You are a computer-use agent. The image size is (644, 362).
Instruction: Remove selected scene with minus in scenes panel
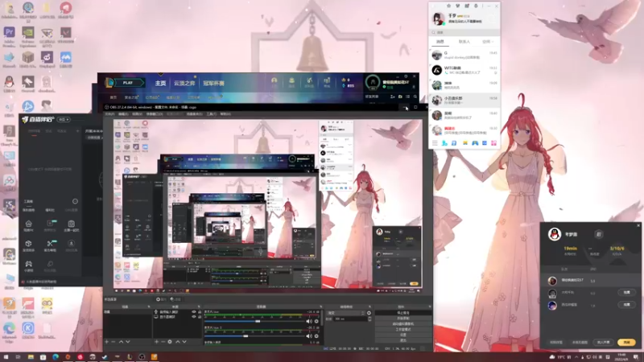(114, 341)
